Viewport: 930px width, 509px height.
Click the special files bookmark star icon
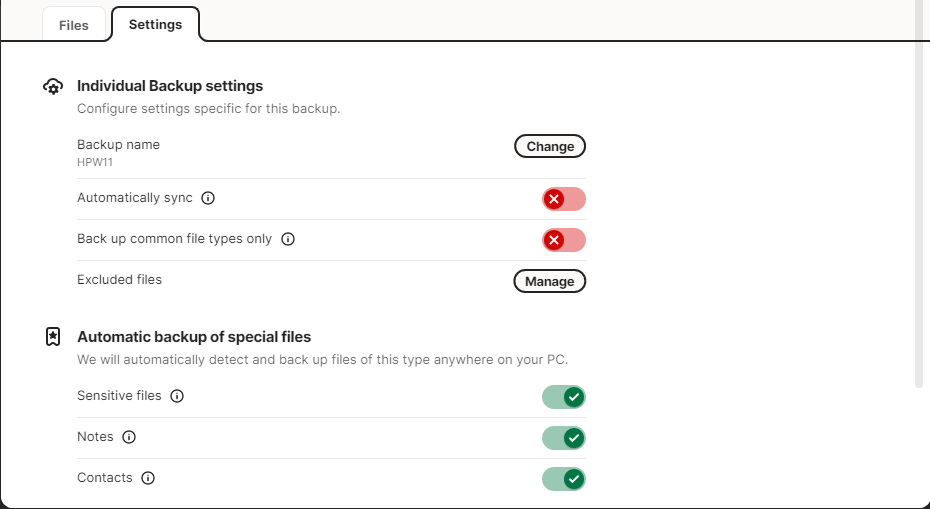point(53,337)
